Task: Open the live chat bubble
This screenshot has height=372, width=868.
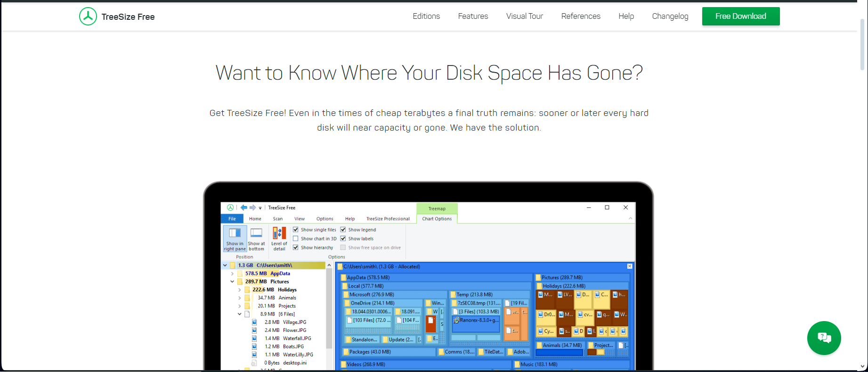Action: [x=824, y=338]
